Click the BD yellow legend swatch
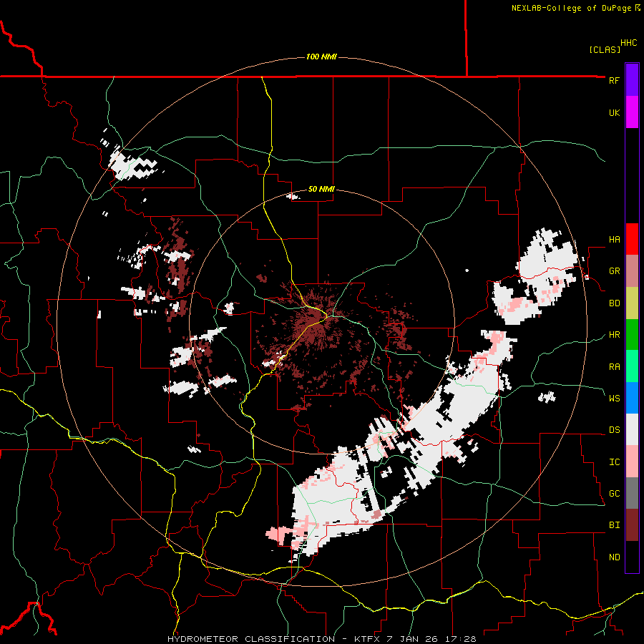 (x=632, y=303)
